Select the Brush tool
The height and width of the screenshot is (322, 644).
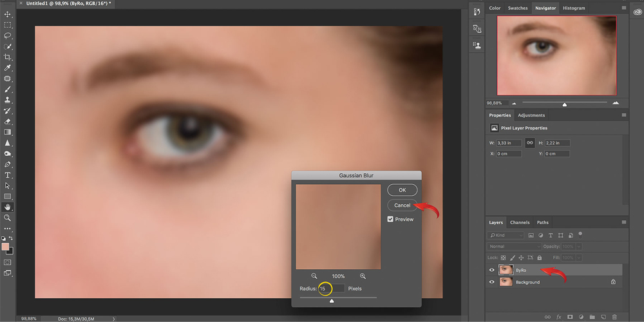pyautogui.click(x=7, y=89)
